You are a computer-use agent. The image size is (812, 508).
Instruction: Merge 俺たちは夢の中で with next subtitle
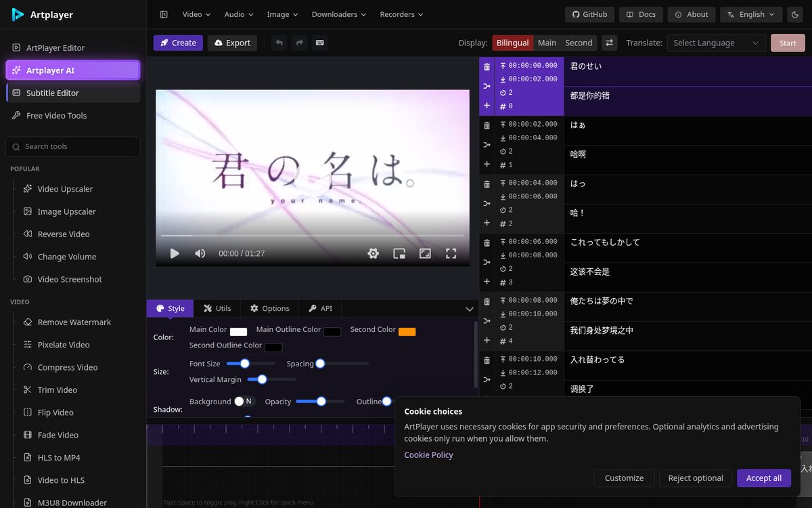click(x=487, y=321)
